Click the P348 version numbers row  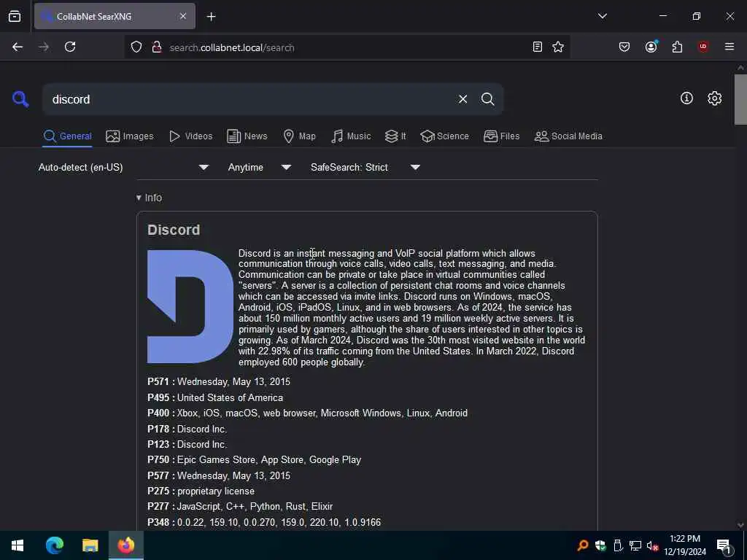[264, 522]
